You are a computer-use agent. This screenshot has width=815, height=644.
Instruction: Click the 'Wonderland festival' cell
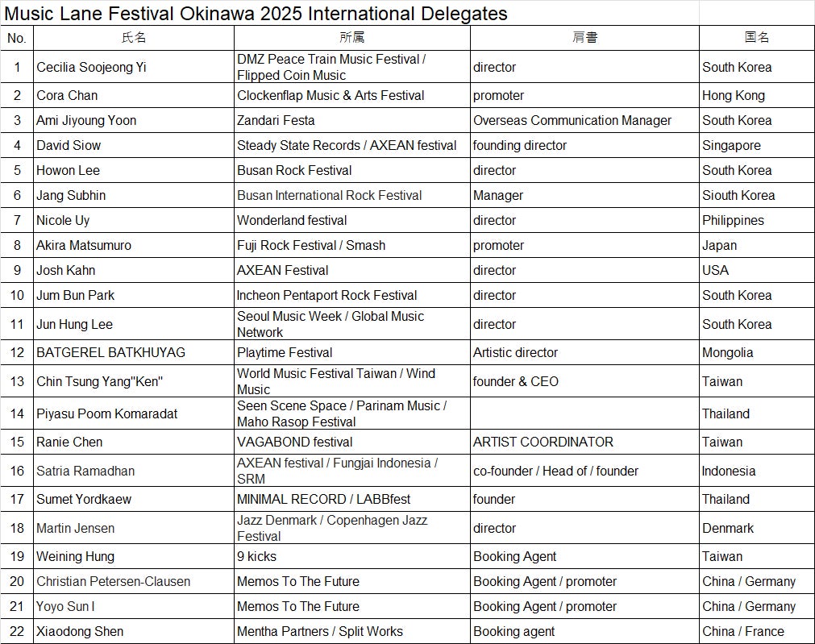[352, 220]
